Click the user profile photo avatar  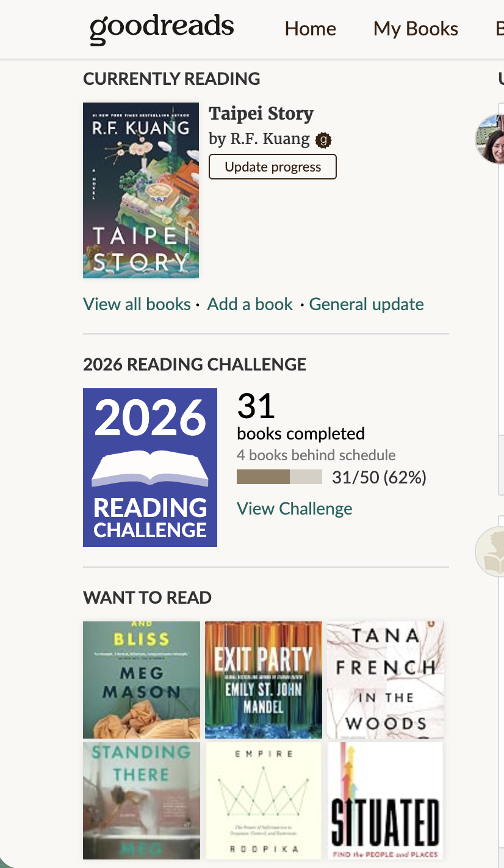click(490, 139)
